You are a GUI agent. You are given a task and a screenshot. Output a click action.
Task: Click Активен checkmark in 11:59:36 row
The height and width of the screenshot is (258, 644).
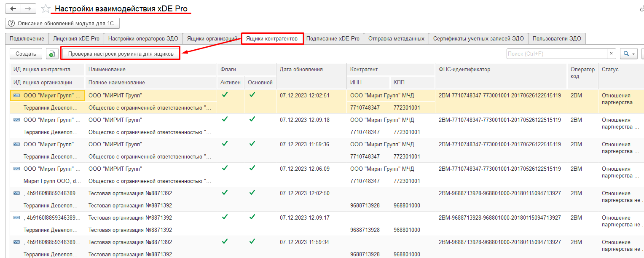click(225, 144)
